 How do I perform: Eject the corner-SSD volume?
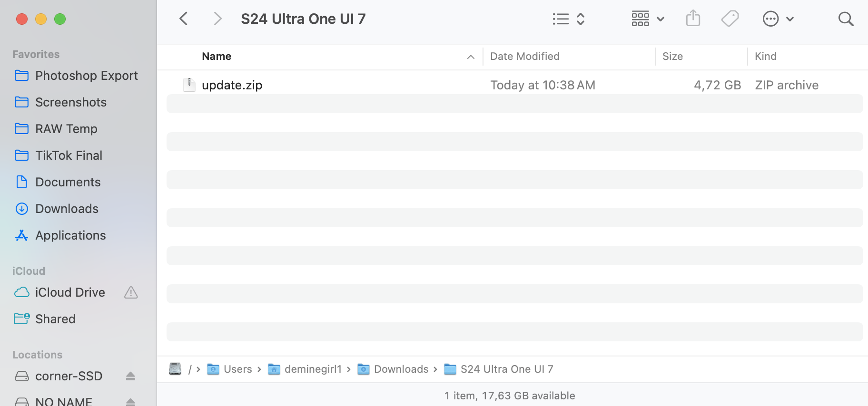click(x=131, y=376)
